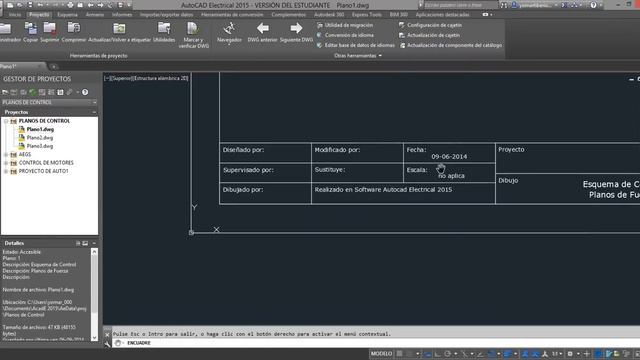
Task: Switch to the Proyecto ribbon tab
Action: pyautogui.click(x=39, y=15)
